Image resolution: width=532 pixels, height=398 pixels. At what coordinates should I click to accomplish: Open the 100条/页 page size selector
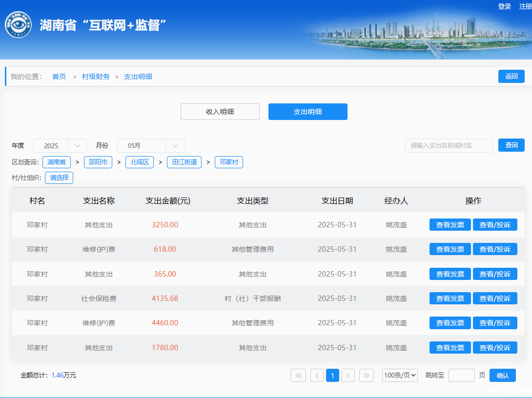pyautogui.click(x=400, y=375)
